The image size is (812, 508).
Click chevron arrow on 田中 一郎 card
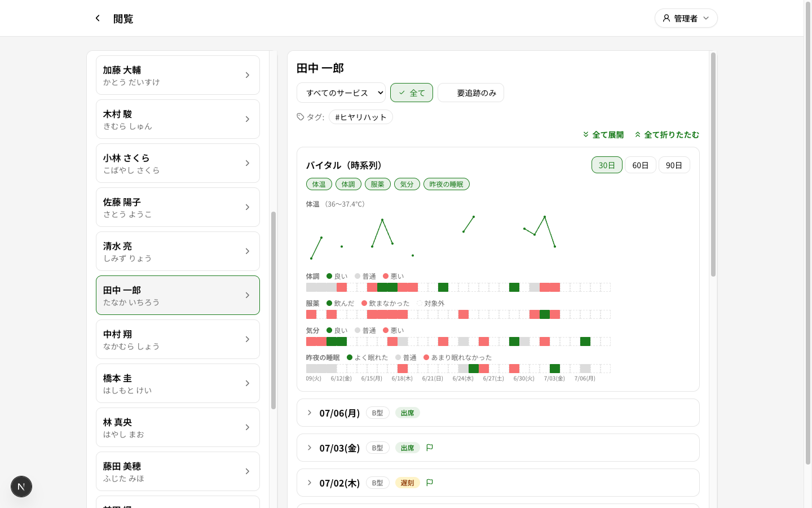[x=247, y=295]
